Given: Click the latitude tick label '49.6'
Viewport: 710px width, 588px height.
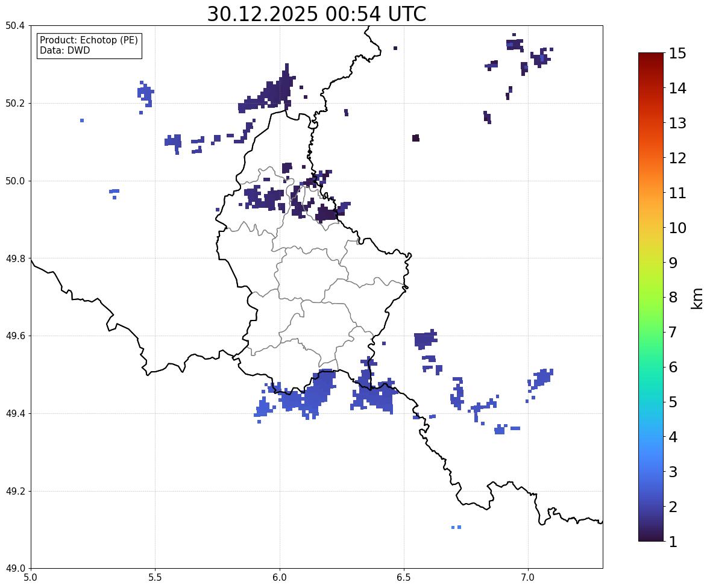Looking at the screenshot, I should tap(14, 336).
